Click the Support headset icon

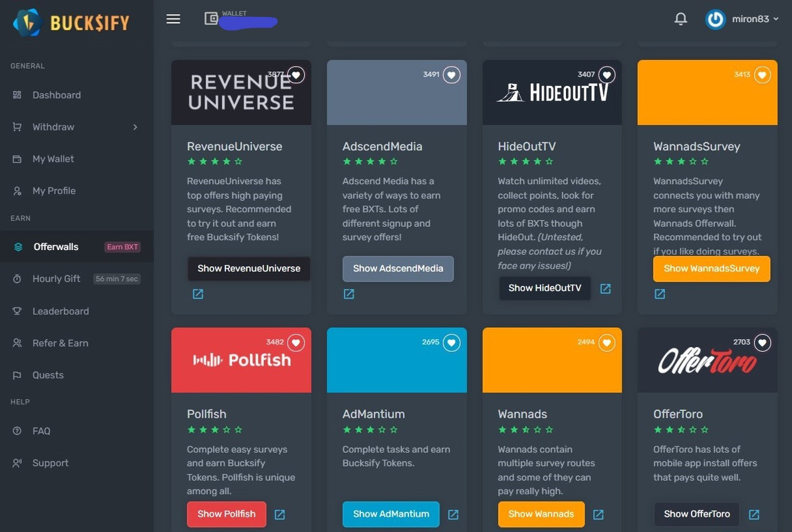coord(17,463)
